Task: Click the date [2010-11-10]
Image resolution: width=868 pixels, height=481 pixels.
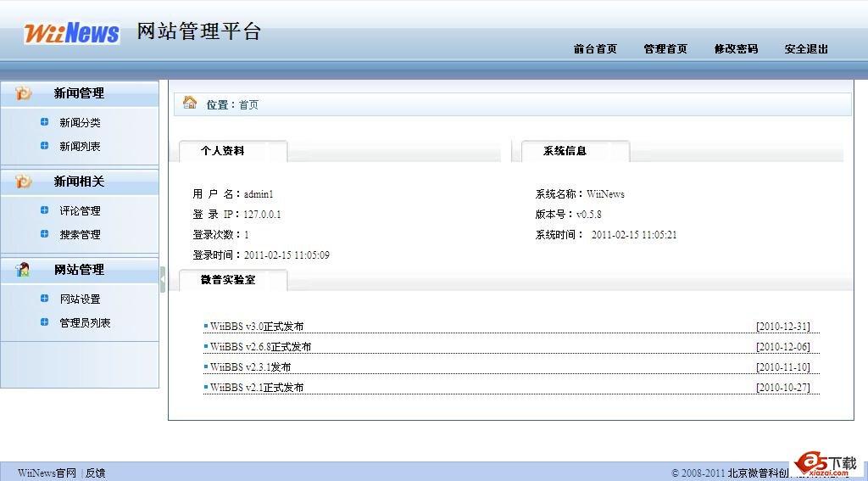Action: click(x=782, y=367)
